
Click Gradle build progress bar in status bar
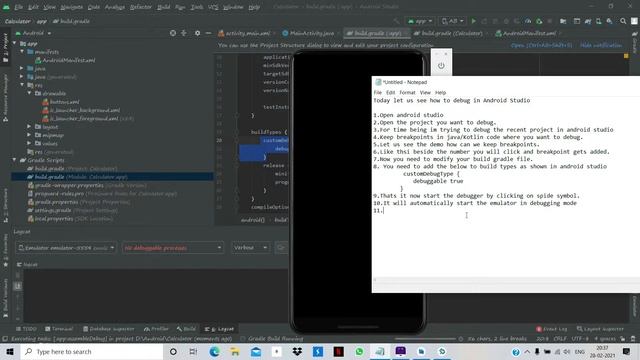tap(424, 339)
